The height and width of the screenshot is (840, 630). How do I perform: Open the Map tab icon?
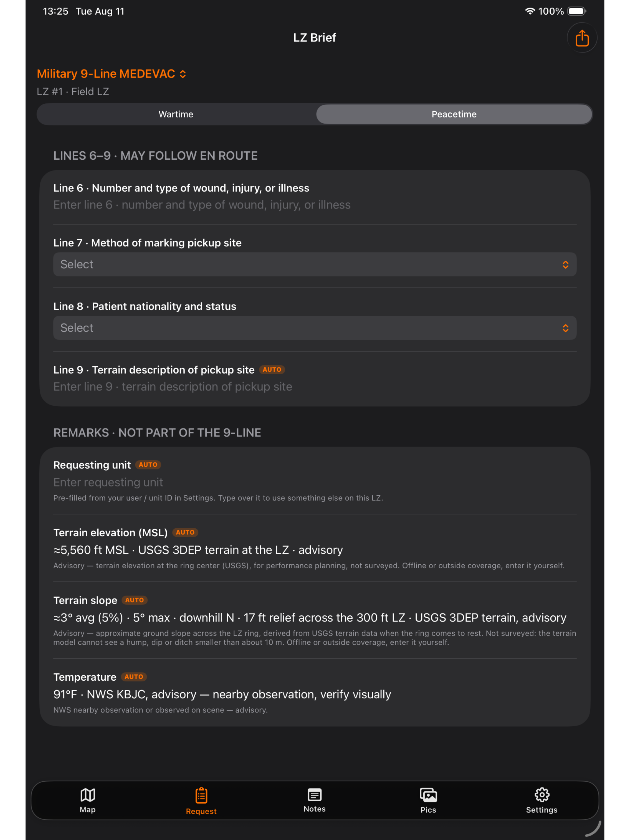tap(88, 795)
